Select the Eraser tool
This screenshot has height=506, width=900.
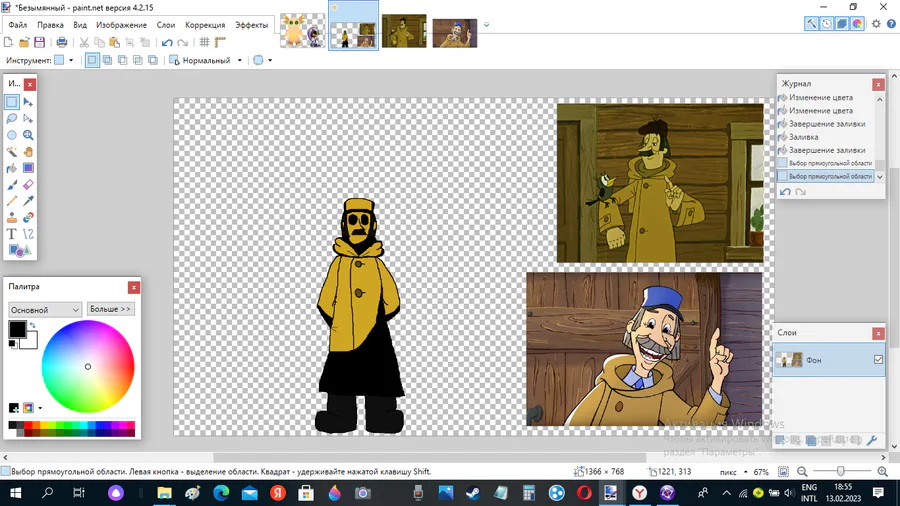click(28, 185)
